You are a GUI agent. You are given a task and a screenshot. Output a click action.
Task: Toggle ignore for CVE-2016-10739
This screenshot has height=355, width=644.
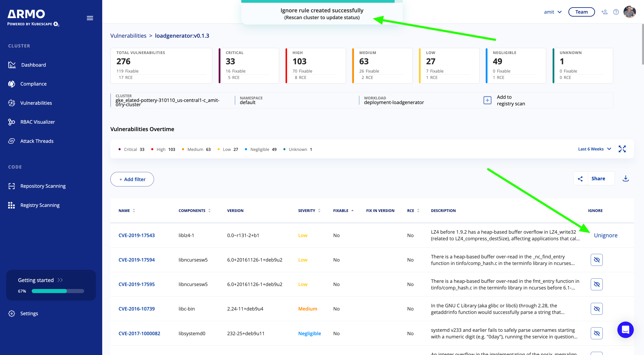(x=597, y=309)
